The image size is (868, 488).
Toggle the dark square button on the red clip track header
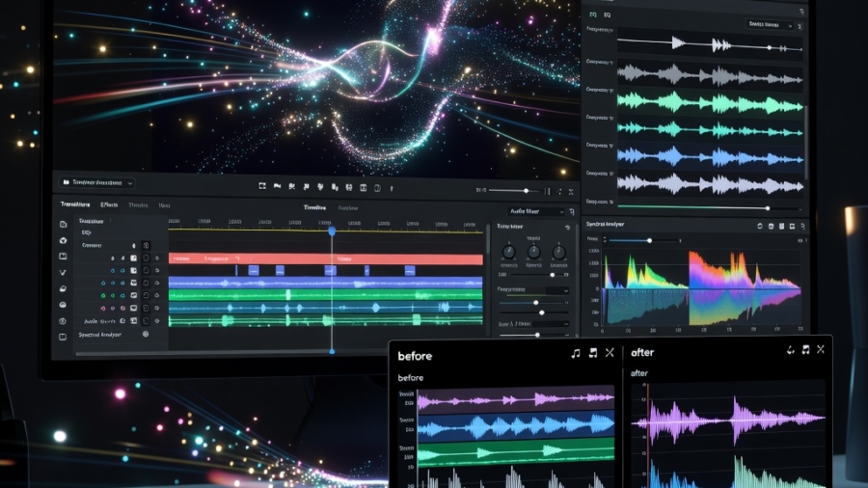coord(146,258)
